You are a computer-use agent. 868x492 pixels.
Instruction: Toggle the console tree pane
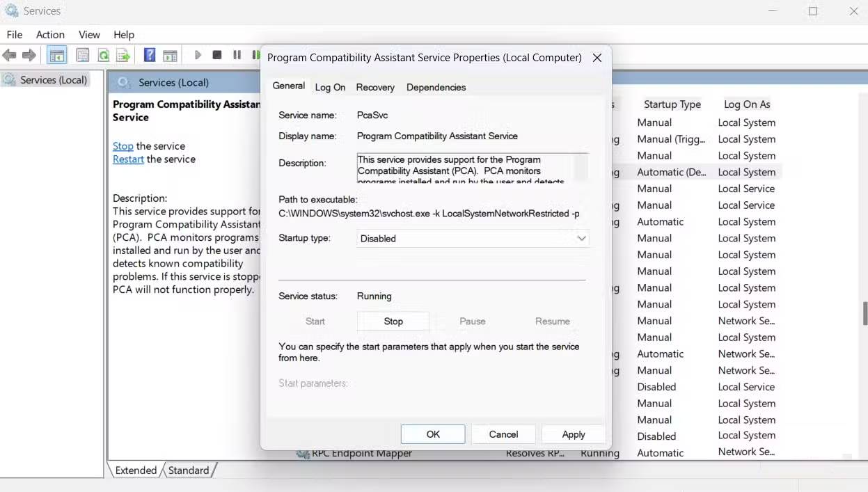pos(56,56)
